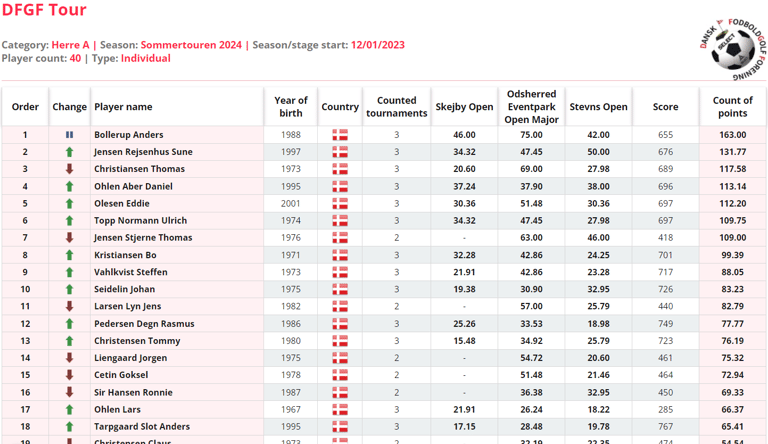This screenshot has width=768, height=444.
Task: Click the Danish flag for Kristiansen Bo
Action: (340, 255)
